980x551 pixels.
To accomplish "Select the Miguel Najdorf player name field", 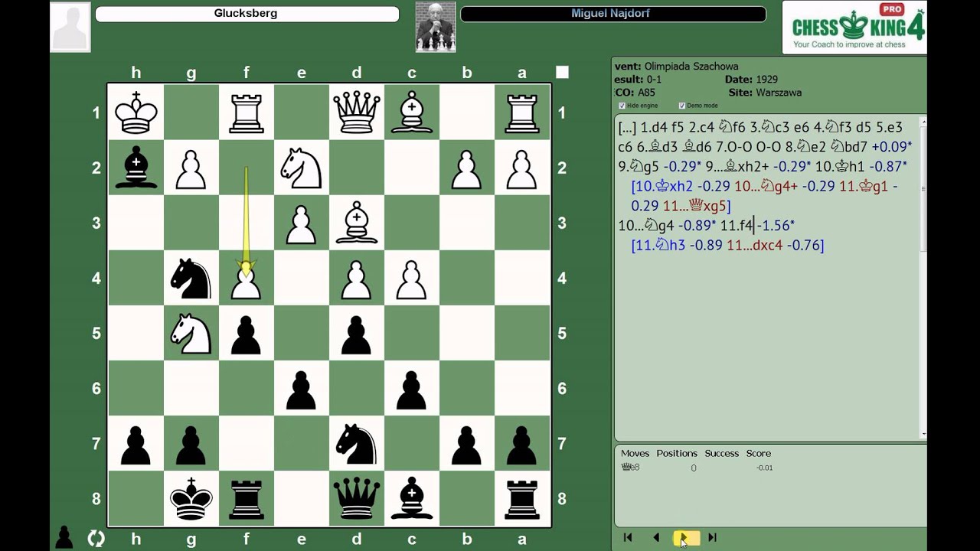I will point(613,14).
